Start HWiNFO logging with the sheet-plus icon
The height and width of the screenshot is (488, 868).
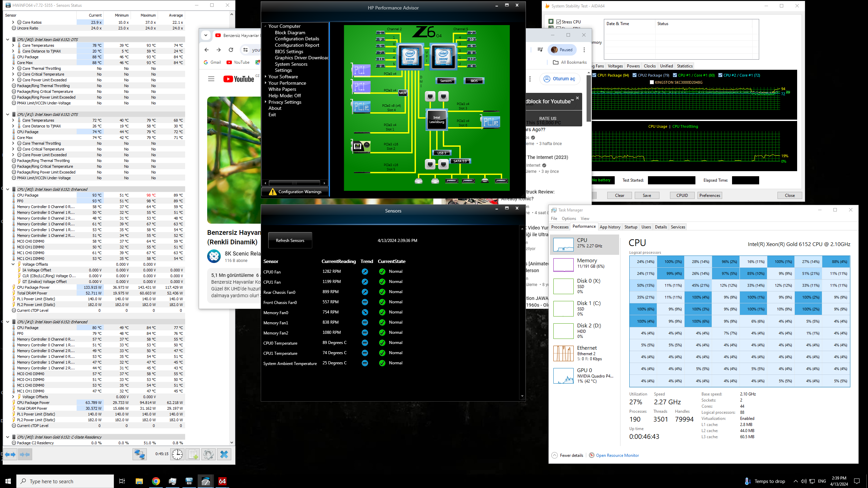click(x=193, y=454)
